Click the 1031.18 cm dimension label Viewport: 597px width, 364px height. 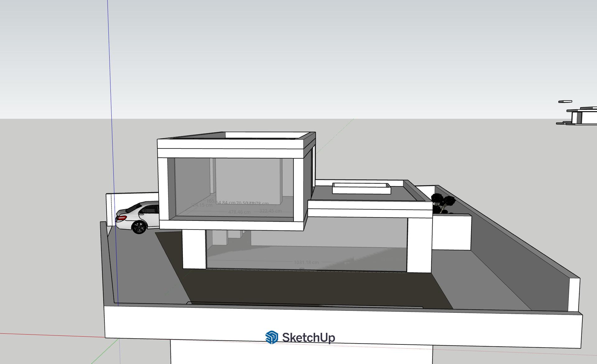click(306, 262)
